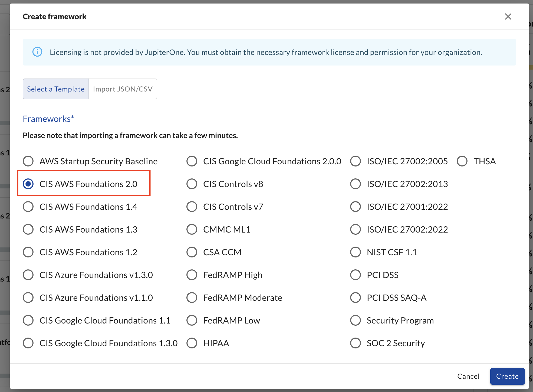Select the THSA framework
Image resolution: width=533 pixels, height=392 pixels.
point(462,161)
